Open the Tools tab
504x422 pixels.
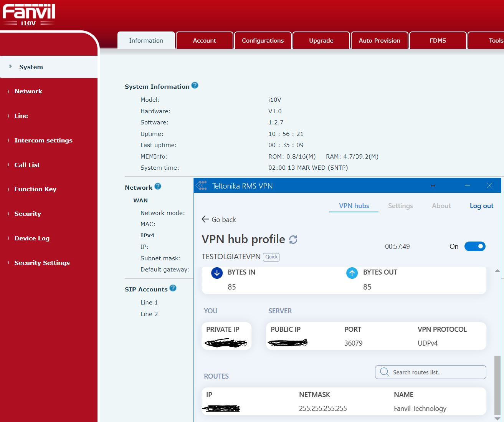click(486, 40)
